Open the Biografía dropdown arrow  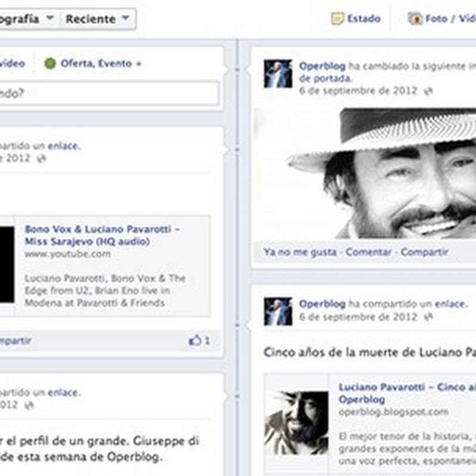point(50,18)
